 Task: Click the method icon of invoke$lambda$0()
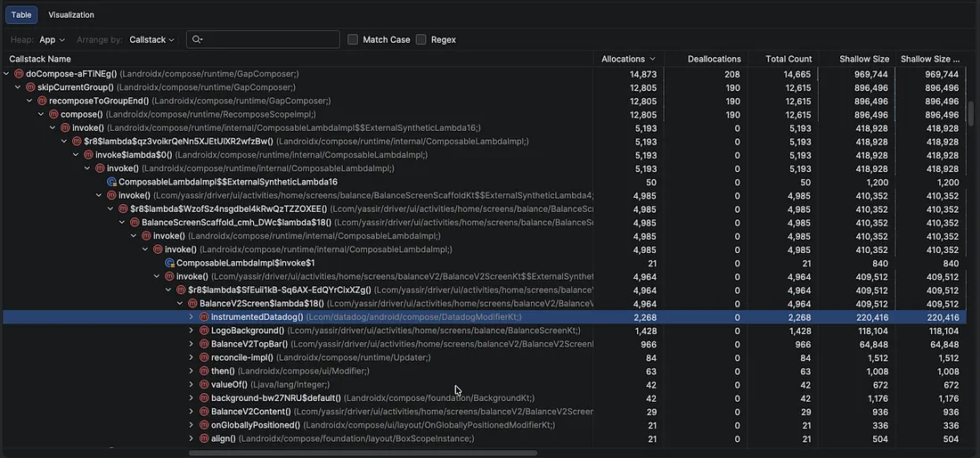click(x=88, y=155)
